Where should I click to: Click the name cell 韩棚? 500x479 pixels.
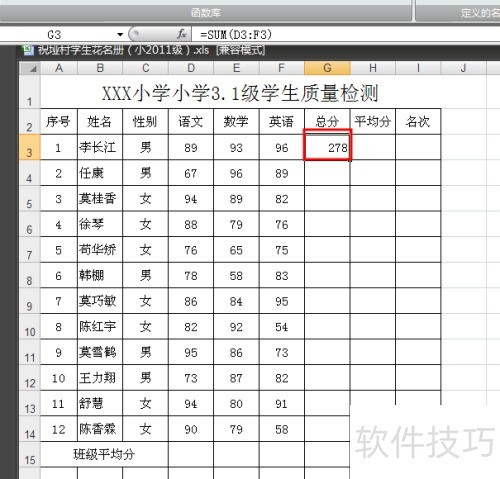tap(100, 275)
